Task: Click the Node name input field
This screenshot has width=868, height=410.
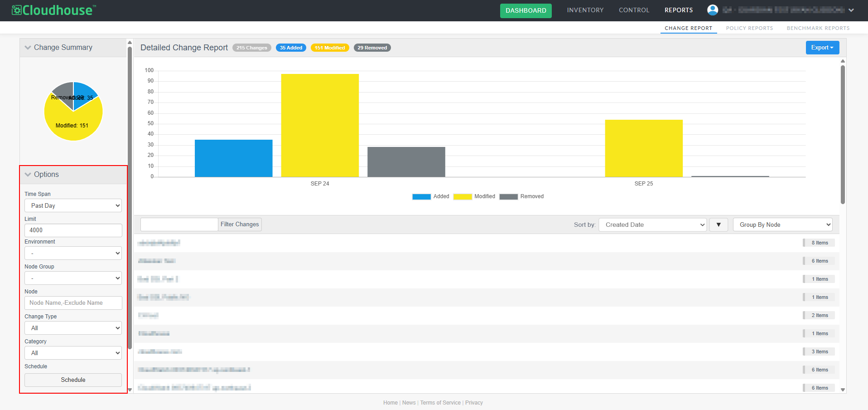Action: [73, 303]
